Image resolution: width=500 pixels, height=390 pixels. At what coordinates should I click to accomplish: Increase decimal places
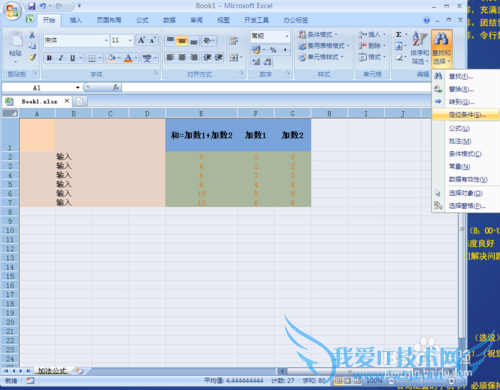[256, 62]
